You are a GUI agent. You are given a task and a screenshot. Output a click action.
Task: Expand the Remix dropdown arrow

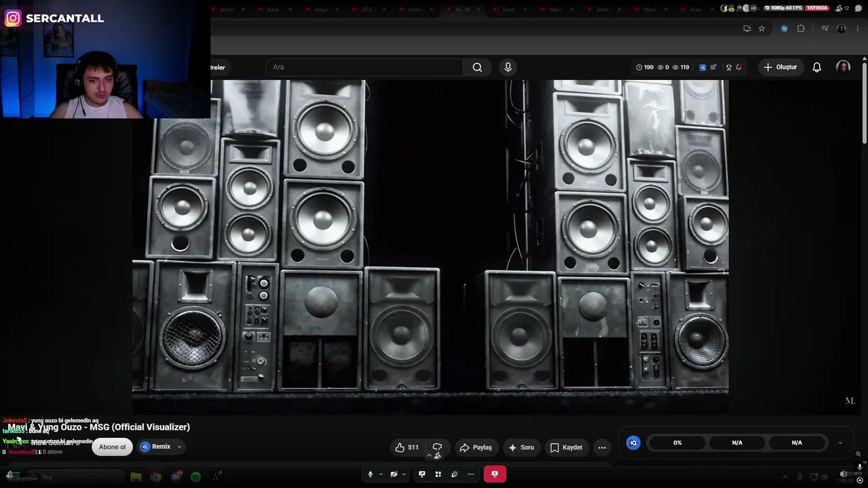(x=180, y=447)
